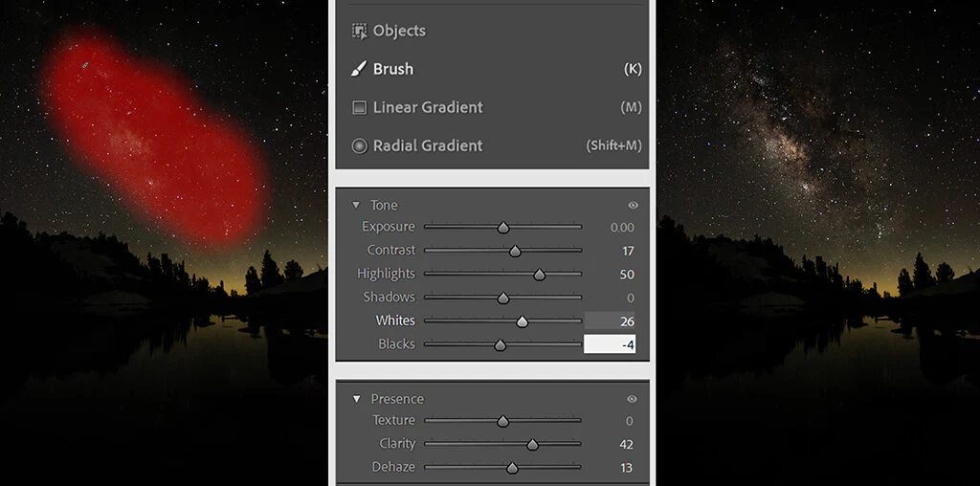Click the Exposure value 0.00

pyautogui.click(x=622, y=228)
